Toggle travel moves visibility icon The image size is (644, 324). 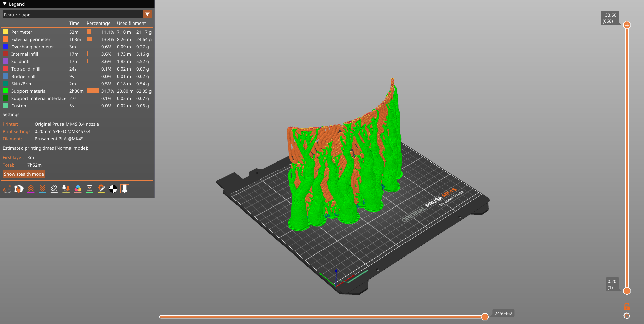tap(7, 189)
